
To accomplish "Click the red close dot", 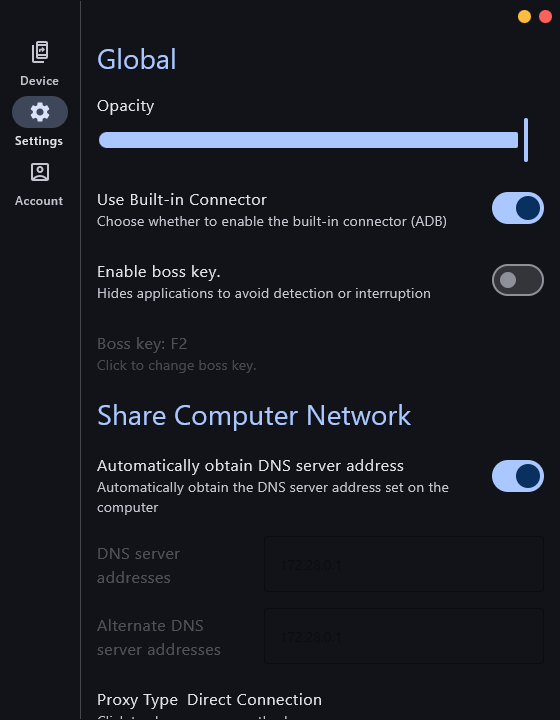I will coord(545,17).
